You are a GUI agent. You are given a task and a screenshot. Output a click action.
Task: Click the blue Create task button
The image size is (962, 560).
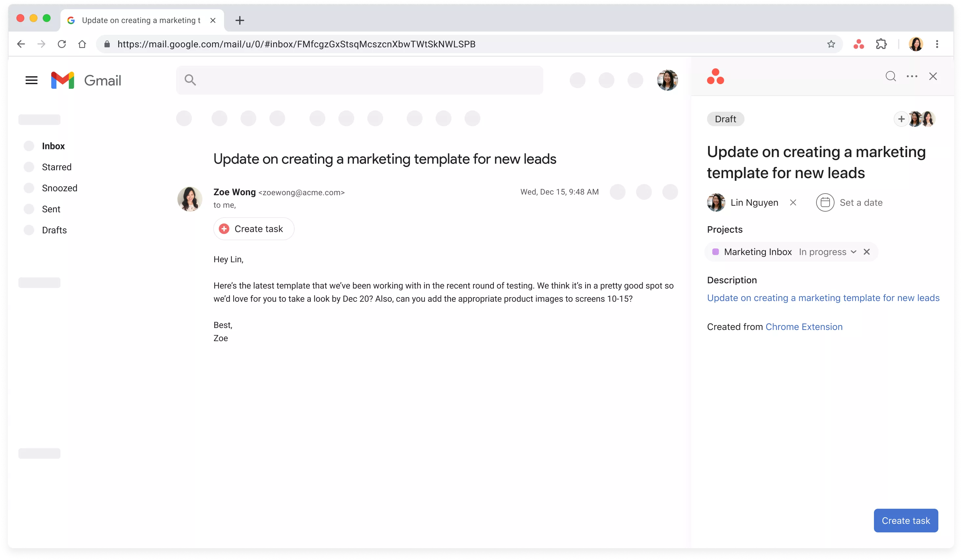905,520
